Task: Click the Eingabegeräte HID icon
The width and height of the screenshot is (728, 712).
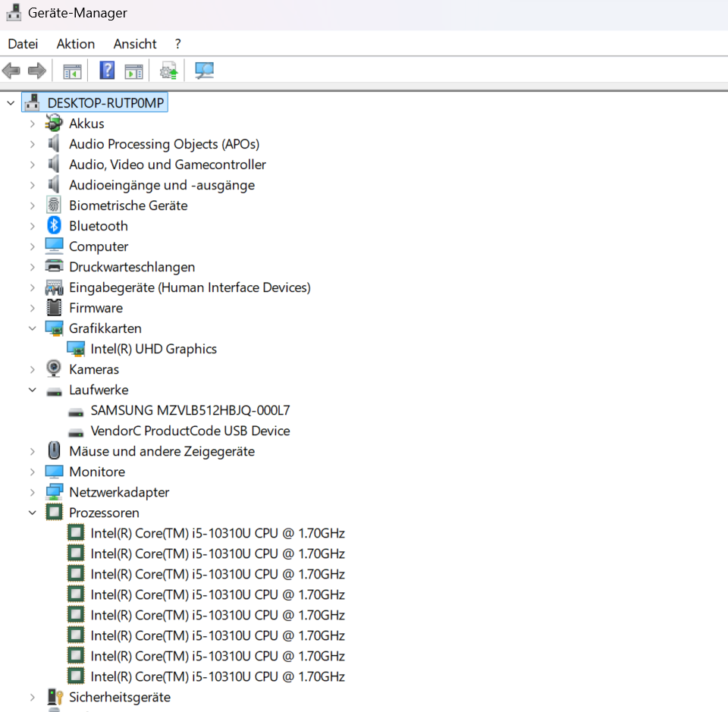Action: (x=54, y=287)
